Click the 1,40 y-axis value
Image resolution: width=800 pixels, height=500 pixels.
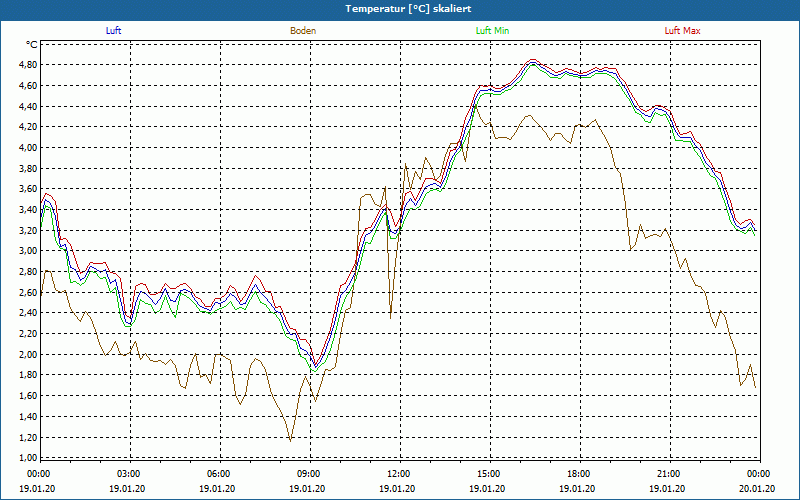coord(28,416)
